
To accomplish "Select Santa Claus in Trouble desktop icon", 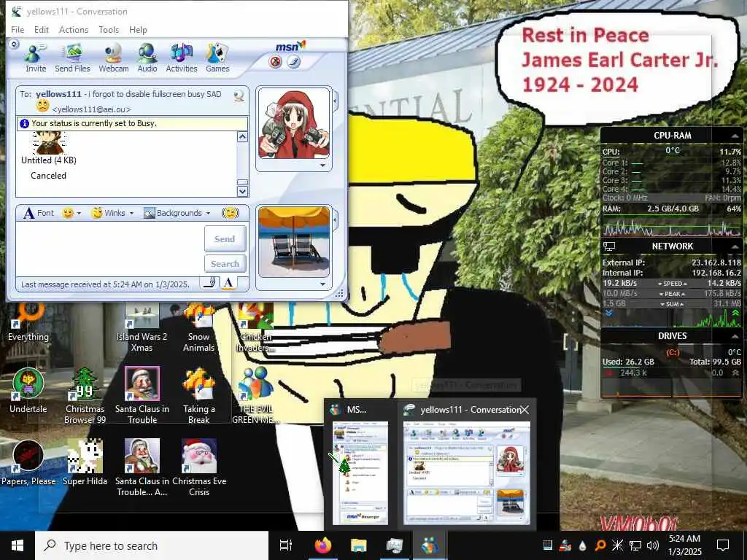I will coord(142,396).
